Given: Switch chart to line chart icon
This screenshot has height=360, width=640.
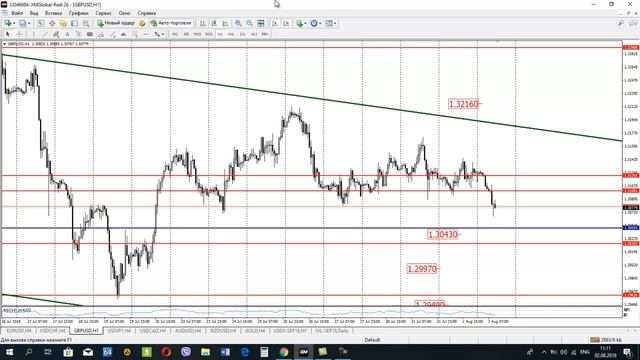Looking at the screenshot, I should tap(225, 23).
